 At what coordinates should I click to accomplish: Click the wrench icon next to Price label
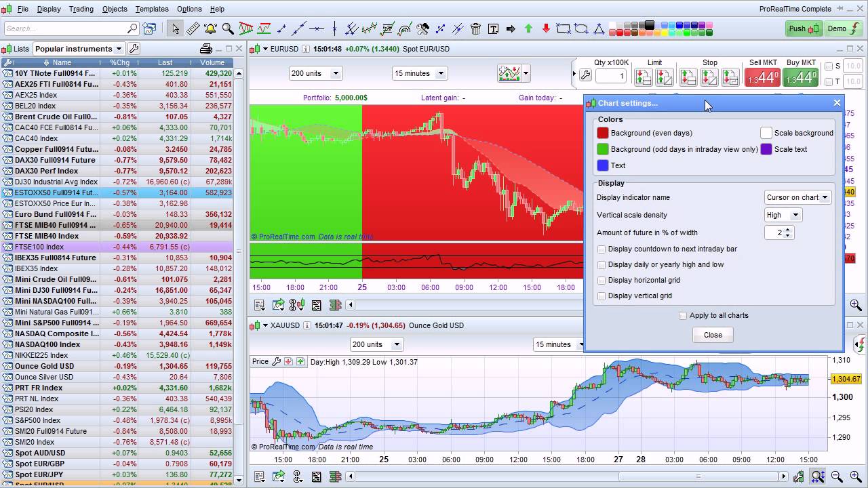(277, 362)
